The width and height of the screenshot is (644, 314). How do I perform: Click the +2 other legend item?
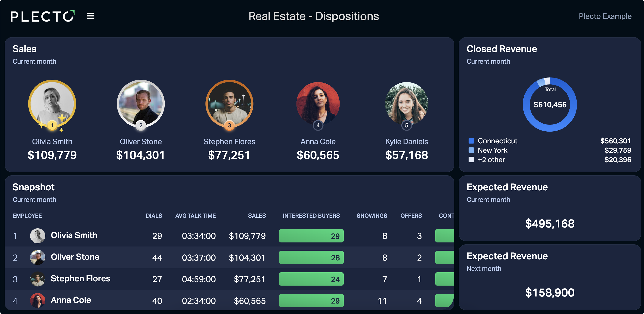coord(487,160)
